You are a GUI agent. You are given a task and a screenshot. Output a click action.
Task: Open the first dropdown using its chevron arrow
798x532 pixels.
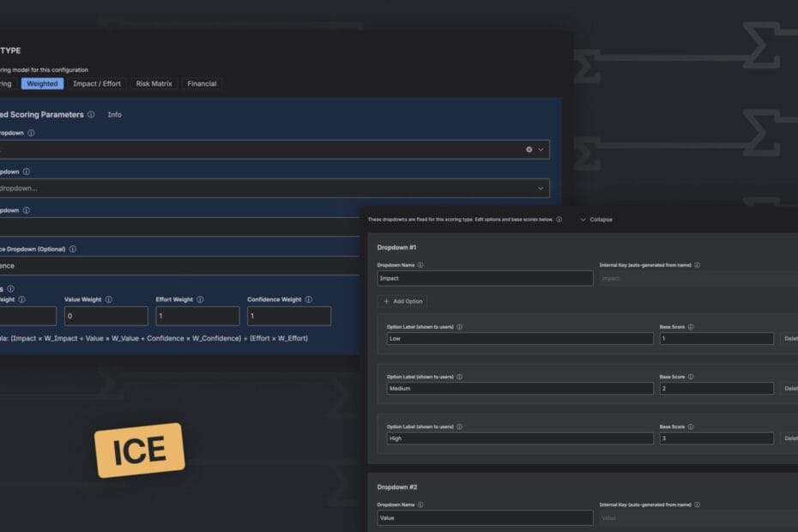[541, 149]
